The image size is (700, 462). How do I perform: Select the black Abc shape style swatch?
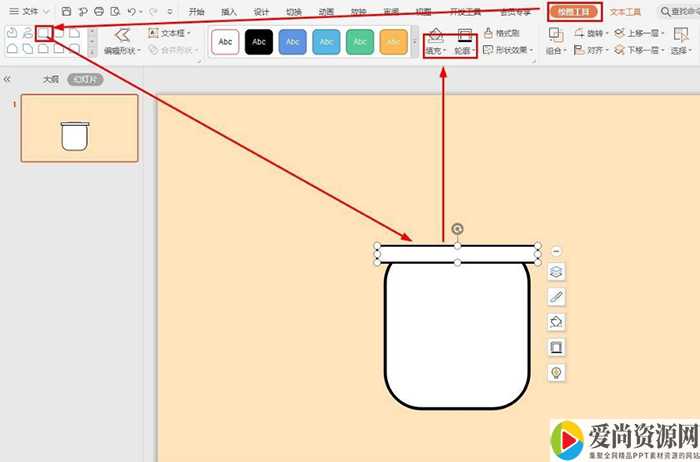[x=260, y=42]
